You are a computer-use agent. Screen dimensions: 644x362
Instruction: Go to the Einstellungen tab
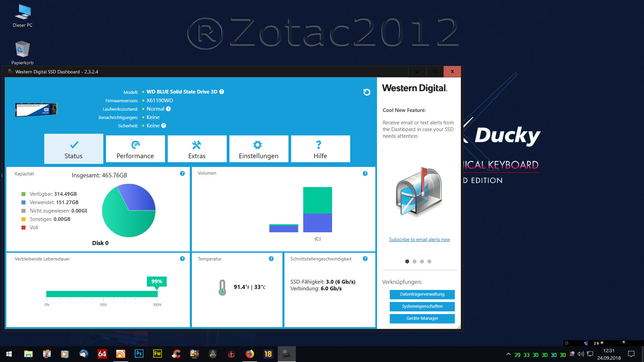pos(259,149)
